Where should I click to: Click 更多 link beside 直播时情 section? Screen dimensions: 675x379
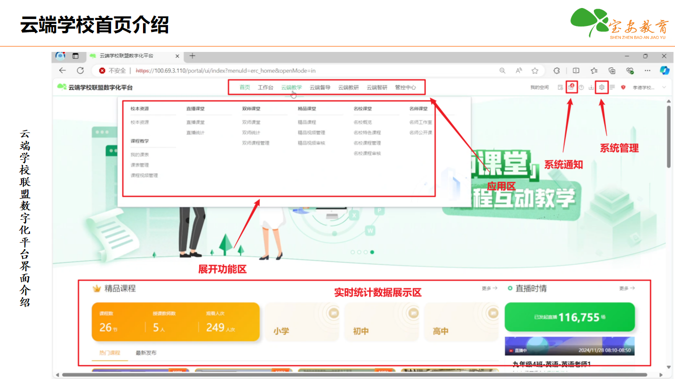(627, 288)
